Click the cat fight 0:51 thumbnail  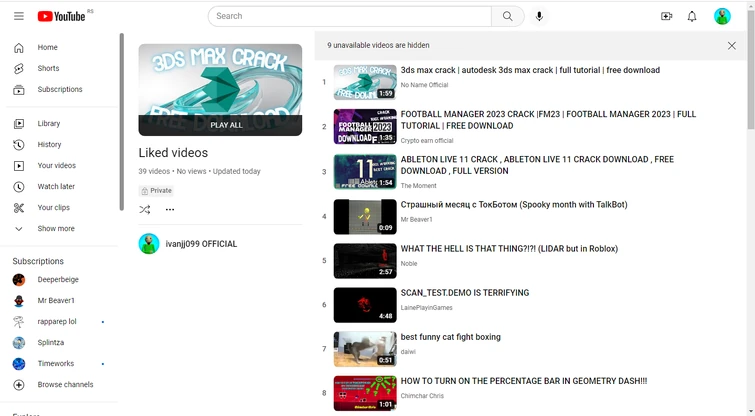(365, 349)
